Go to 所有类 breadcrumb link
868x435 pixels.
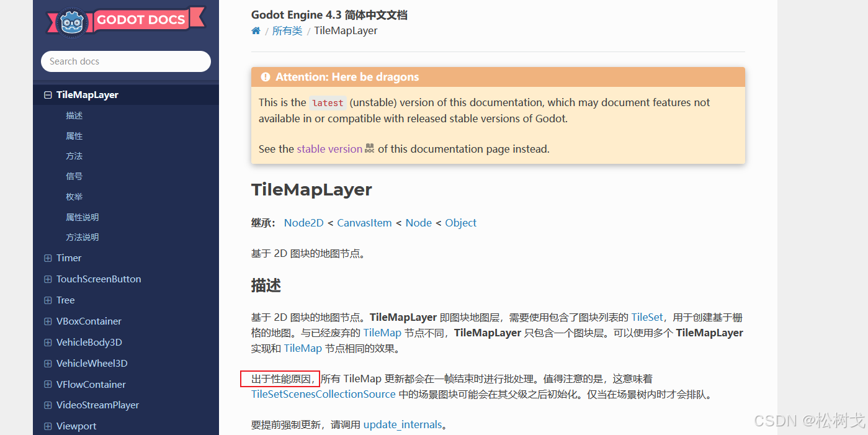pyautogui.click(x=287, y=31)
